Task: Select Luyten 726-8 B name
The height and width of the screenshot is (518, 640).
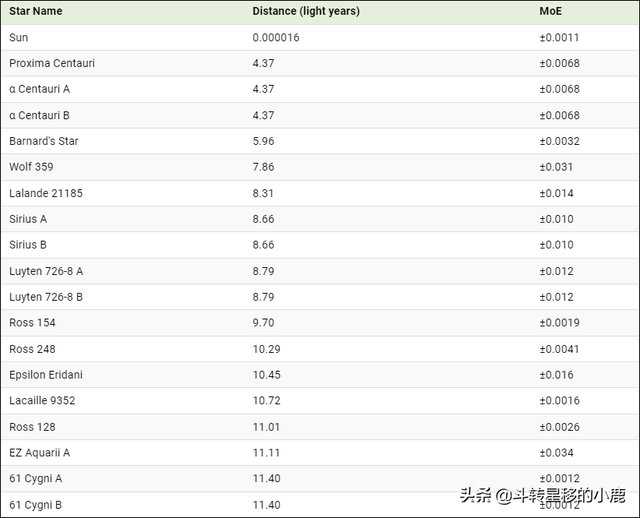Action: pyautogui.click(x=46, y=297)
